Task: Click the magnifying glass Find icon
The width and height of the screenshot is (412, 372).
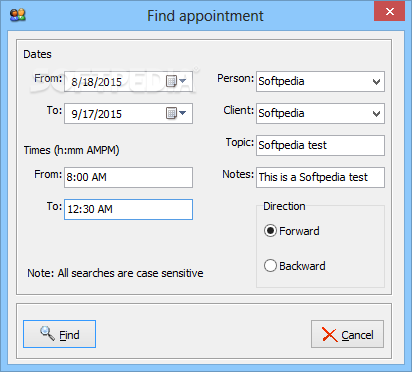Action: click(47, 333)
